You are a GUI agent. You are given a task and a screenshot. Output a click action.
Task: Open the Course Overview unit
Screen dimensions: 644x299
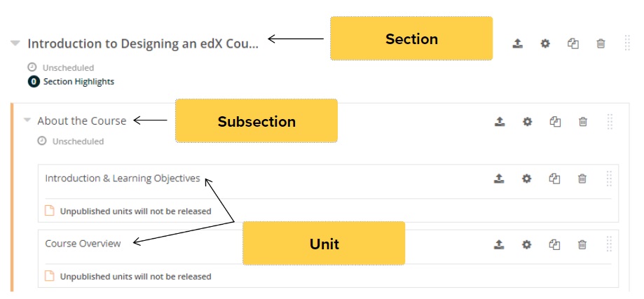click(83, 244)
